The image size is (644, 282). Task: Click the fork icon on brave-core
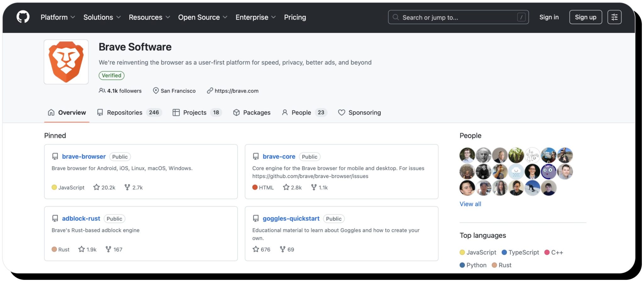[x=314, y=187]
